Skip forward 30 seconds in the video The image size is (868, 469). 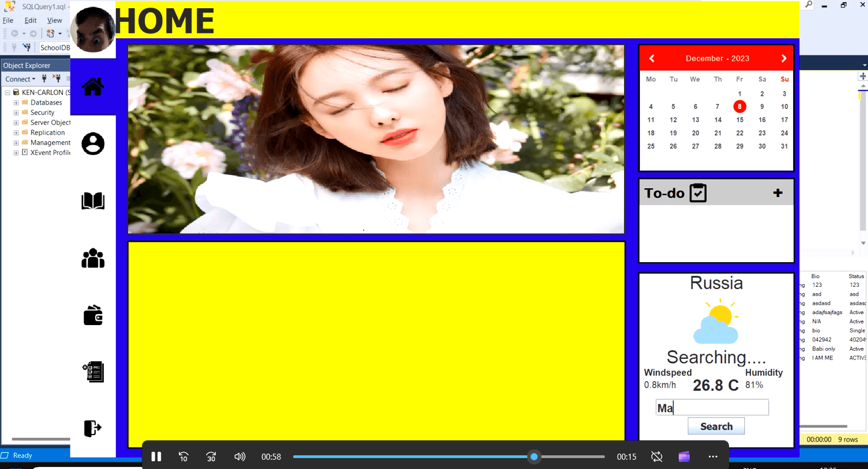click(x=211, y=456)
